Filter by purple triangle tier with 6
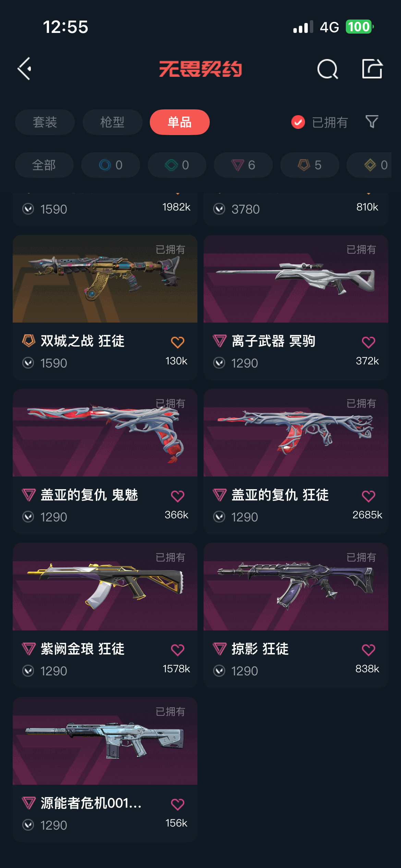The height and width of the screenshot is (868, 401). (x=243, y=165)
